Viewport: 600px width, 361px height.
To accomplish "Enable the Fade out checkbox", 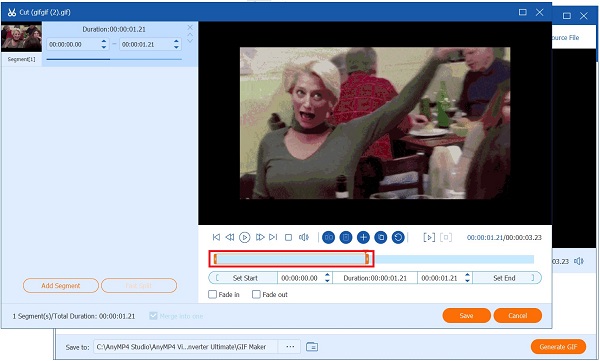I will (x=256, y=294).
